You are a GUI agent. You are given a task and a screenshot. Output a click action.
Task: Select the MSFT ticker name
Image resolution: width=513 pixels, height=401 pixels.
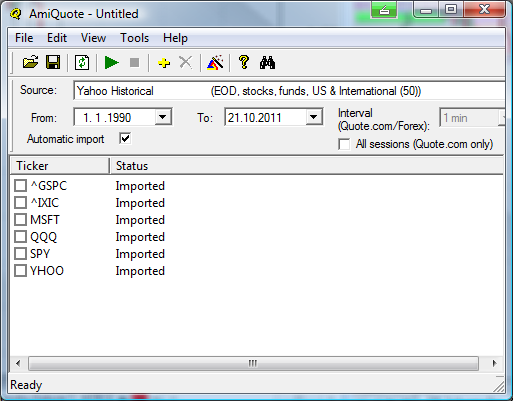(45, 220)
